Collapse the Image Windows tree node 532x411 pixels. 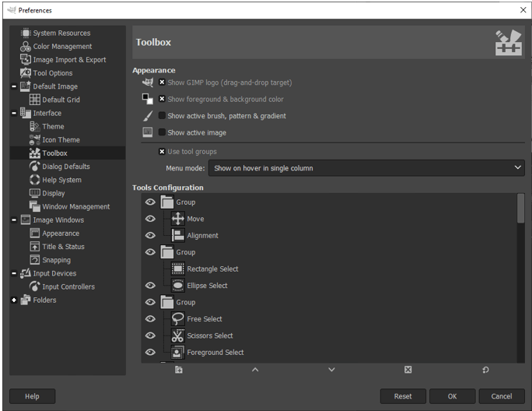[14, 220]
